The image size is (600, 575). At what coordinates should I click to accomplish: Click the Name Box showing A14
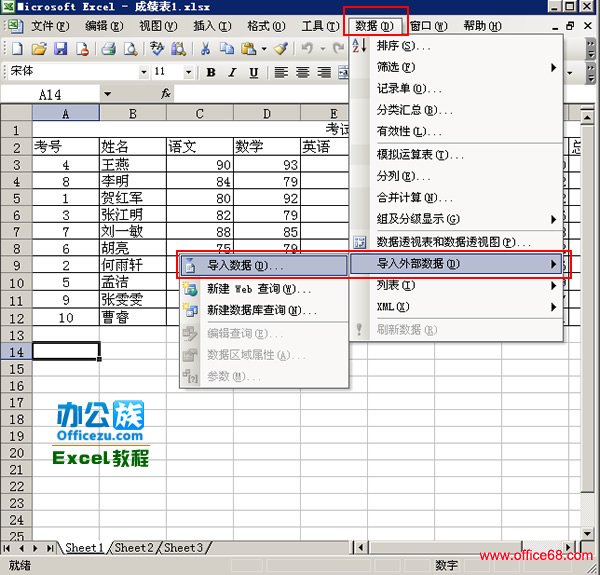pos(50,94)
